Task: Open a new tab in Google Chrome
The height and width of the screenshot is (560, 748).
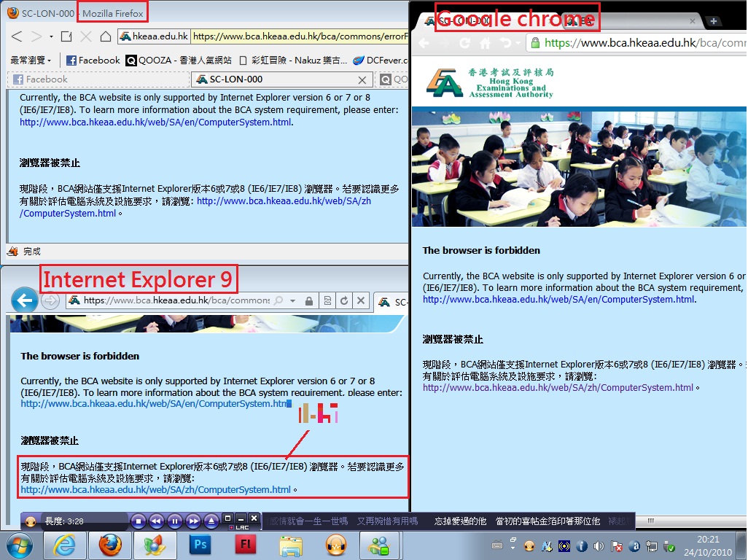Action: 713,21
